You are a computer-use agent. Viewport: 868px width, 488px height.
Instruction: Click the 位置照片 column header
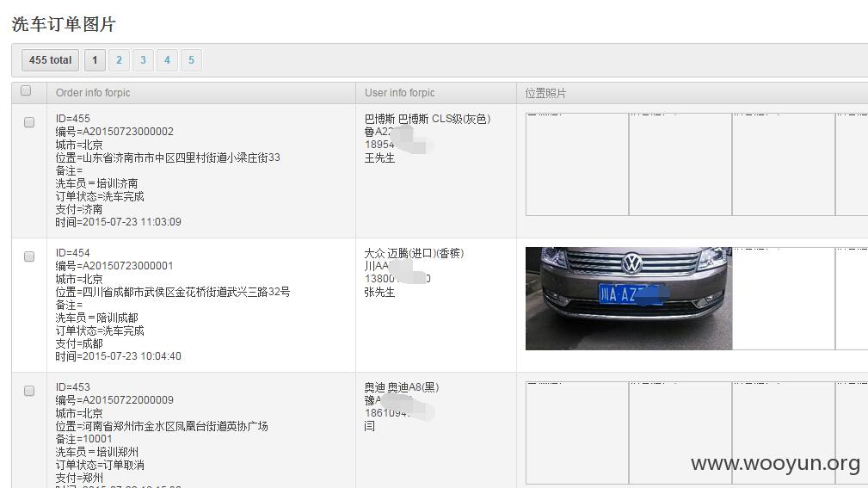tap(545, 93)
